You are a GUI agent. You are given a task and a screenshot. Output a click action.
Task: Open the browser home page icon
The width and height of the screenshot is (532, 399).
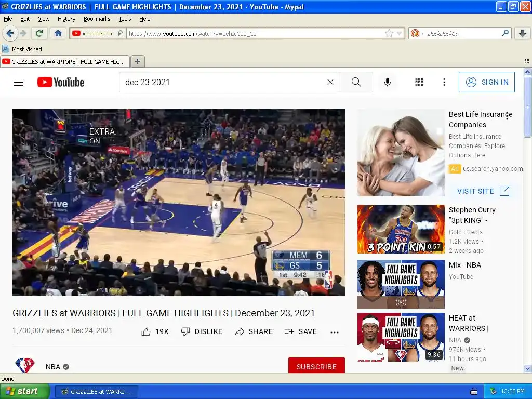click(x=58, y=33)
